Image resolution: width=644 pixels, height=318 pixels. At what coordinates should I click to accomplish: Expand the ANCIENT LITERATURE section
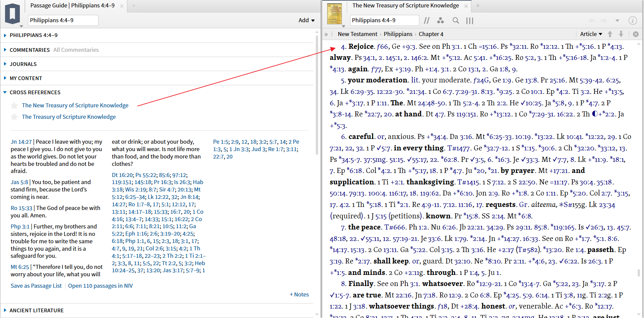tap(5, 310)
